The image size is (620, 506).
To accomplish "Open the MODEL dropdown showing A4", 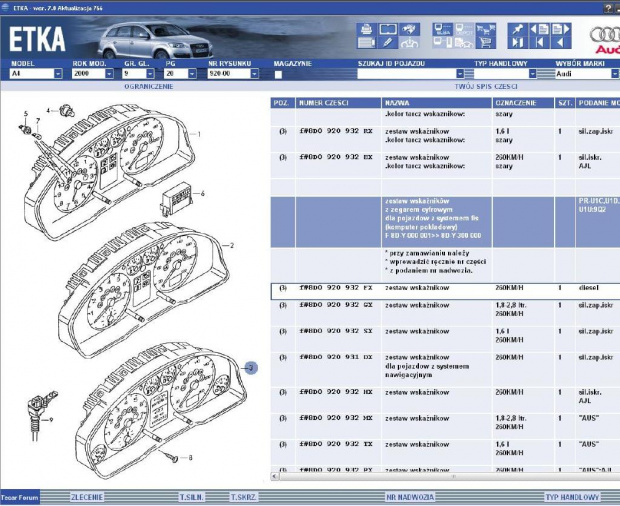I will 36,74.
